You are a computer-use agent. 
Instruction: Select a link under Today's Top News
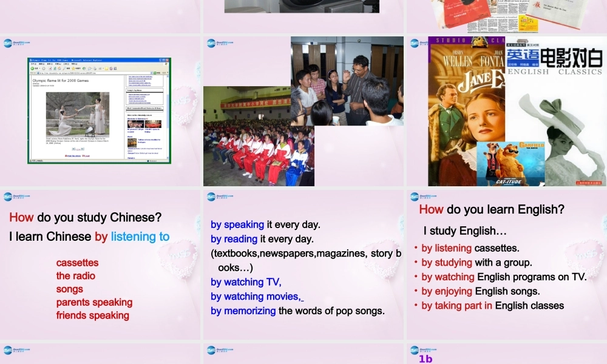[140, 94]
